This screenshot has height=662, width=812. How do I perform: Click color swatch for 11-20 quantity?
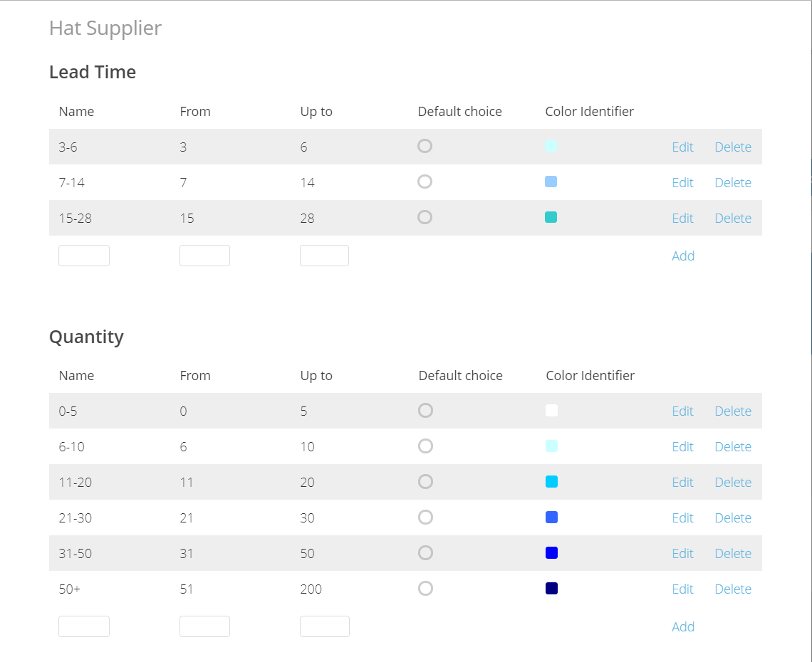(551, 482)
